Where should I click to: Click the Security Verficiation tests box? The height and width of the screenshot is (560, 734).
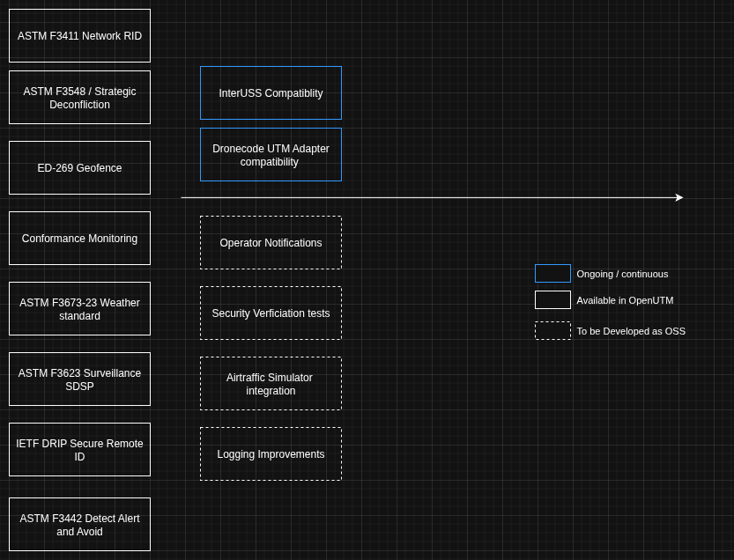(x=271, y=313)
